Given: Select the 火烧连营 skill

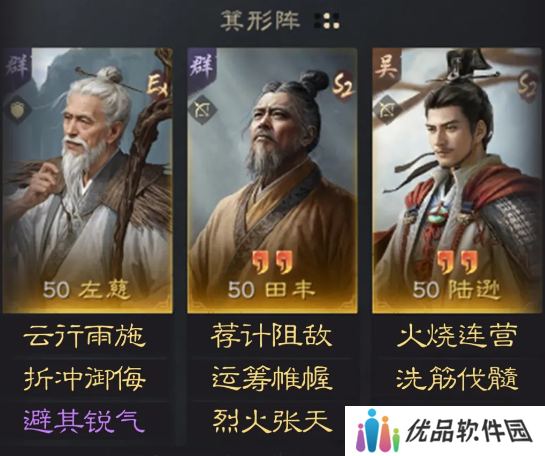Looking at the screenshot, I should (x=457, y=336).
